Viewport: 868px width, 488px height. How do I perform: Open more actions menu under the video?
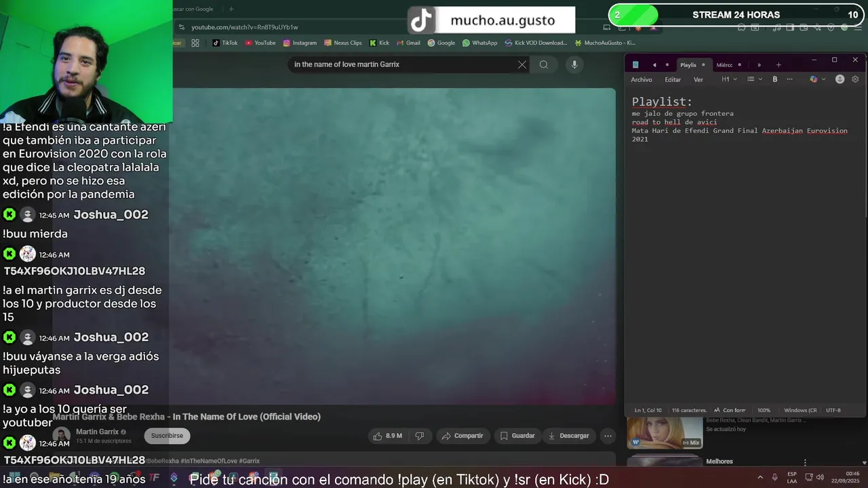tap(608, 436)
